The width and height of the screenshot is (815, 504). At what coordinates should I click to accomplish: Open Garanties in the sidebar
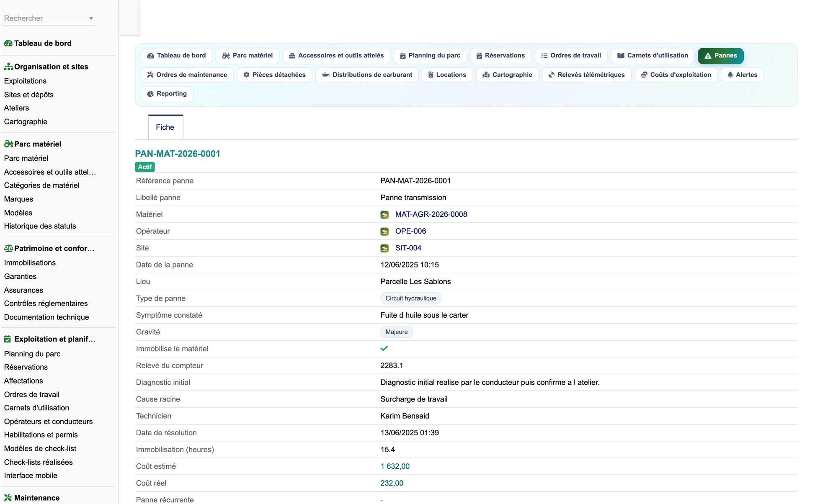point(20,276)
